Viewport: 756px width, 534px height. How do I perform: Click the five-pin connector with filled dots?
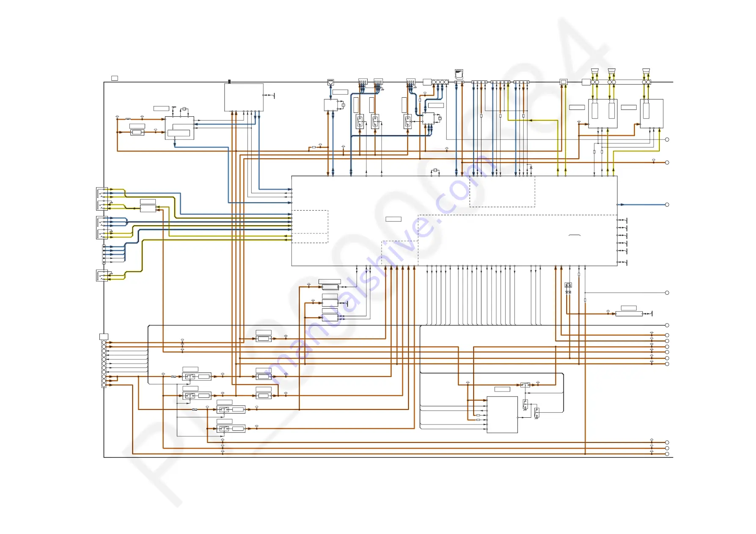click(104, 254)
